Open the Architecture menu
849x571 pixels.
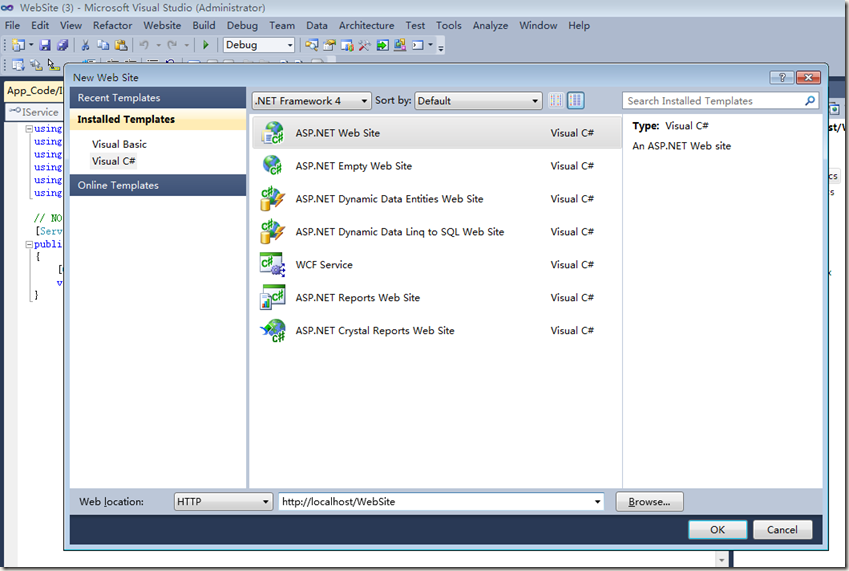coord(366,25)
